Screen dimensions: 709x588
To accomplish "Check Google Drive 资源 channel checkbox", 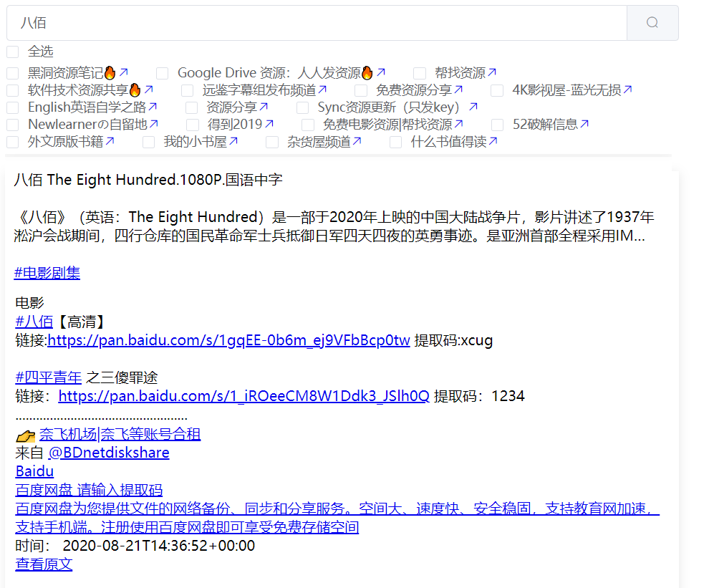I will point(163,73).
